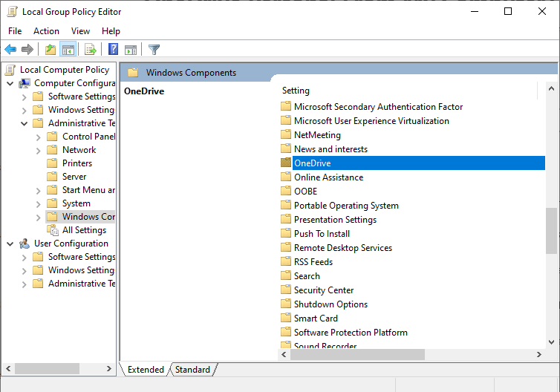Click the OneDrive item icon in list
The width and height of the screenshot is (560, 392).
pos(286,163)
